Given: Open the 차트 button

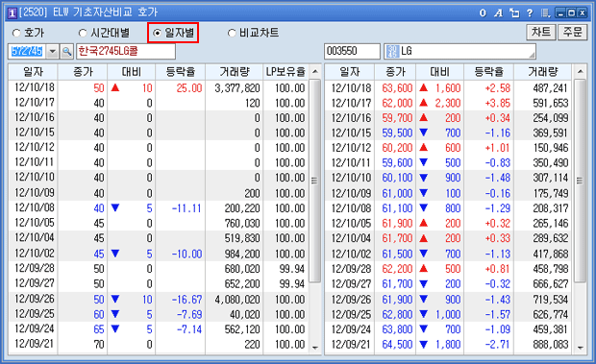Looking at the screenshot, I should 541,32.
